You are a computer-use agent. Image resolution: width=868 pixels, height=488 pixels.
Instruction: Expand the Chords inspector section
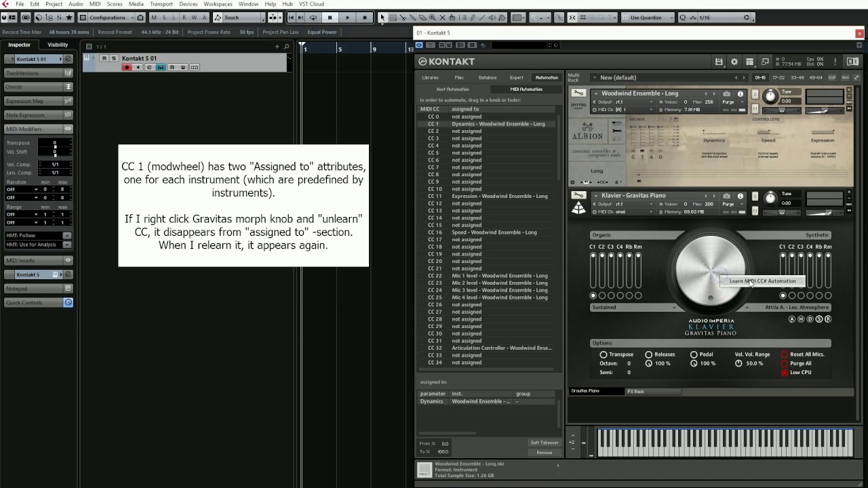(39, 87)
